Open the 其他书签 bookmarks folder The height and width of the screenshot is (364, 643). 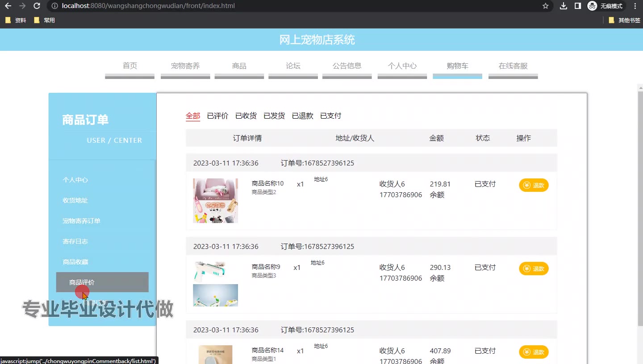click(x=624, y=20)
